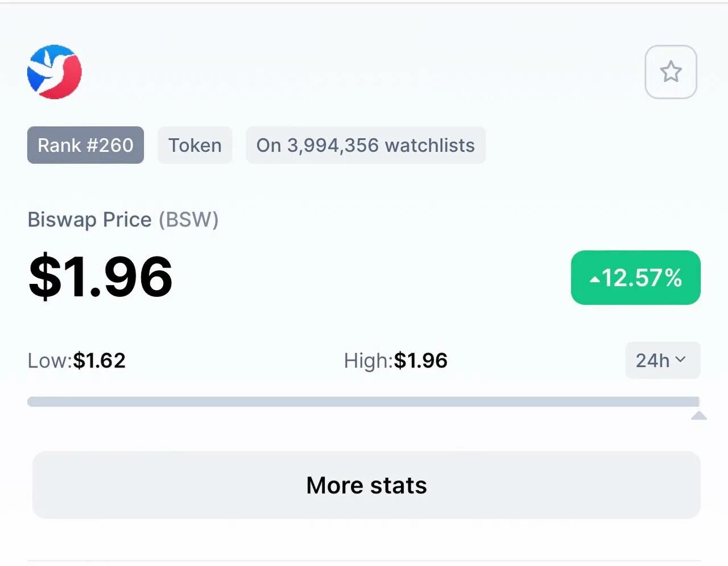Open the 24h timeframe dropdown

[x=663, y=360]
